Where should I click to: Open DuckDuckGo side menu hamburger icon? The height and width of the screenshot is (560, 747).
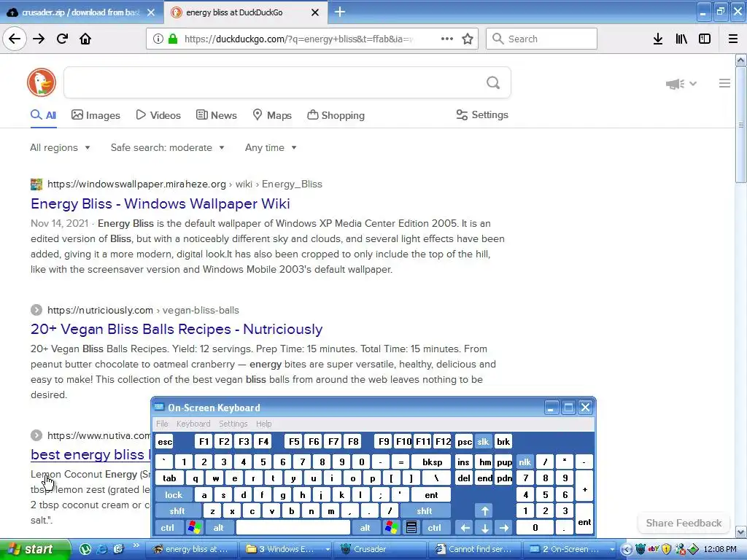(x=724, y=83)
